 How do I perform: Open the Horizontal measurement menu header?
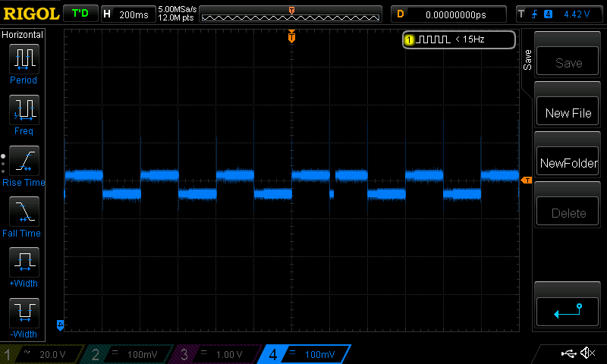pos(24,35)
